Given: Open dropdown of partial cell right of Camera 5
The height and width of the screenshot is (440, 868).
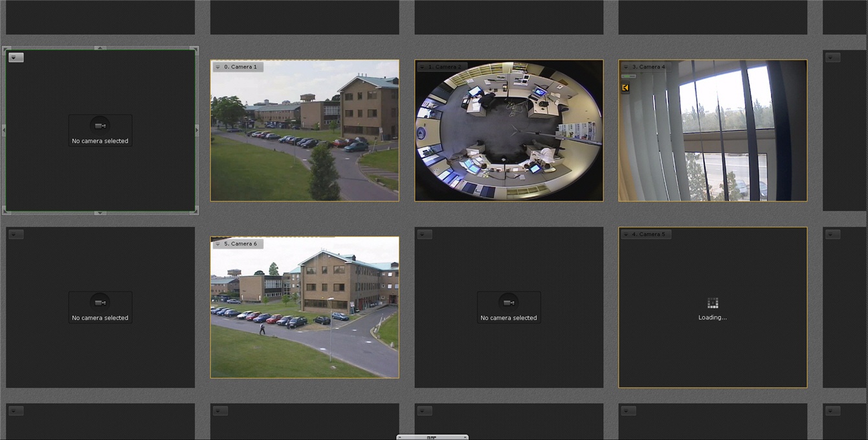Looking at the screenshot, I should click(x=833, y=234).
